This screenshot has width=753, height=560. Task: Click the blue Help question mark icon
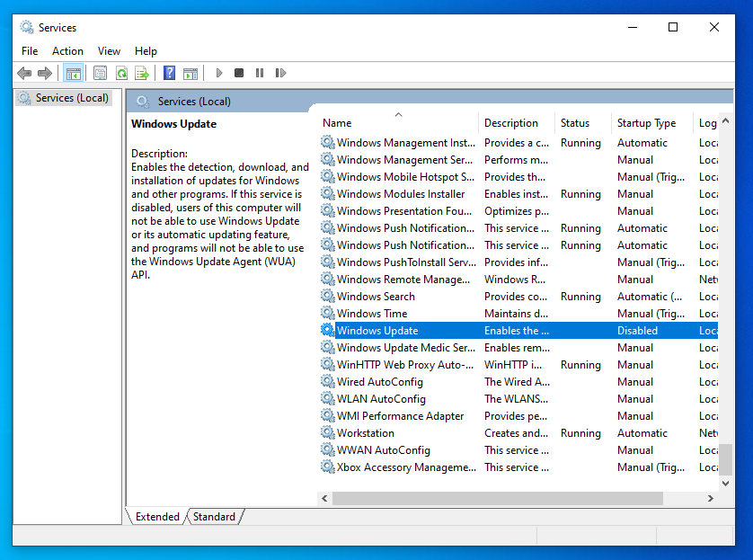click(x=169, y=73)
